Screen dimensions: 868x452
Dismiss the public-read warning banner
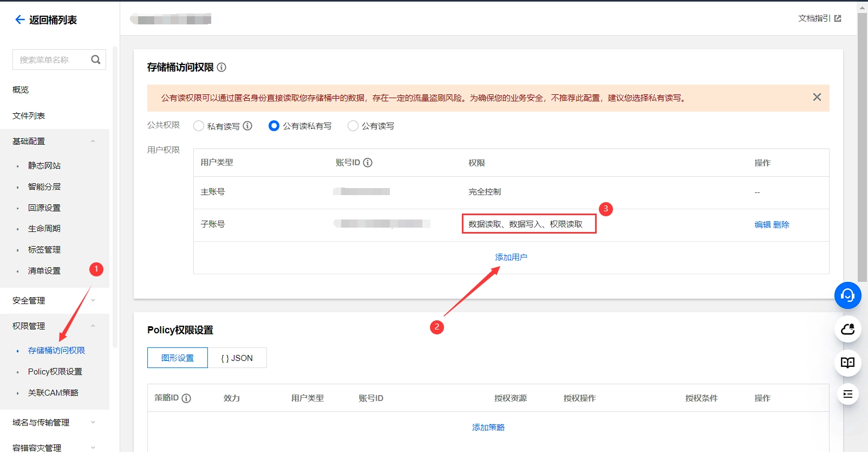[x=817, y=98]
